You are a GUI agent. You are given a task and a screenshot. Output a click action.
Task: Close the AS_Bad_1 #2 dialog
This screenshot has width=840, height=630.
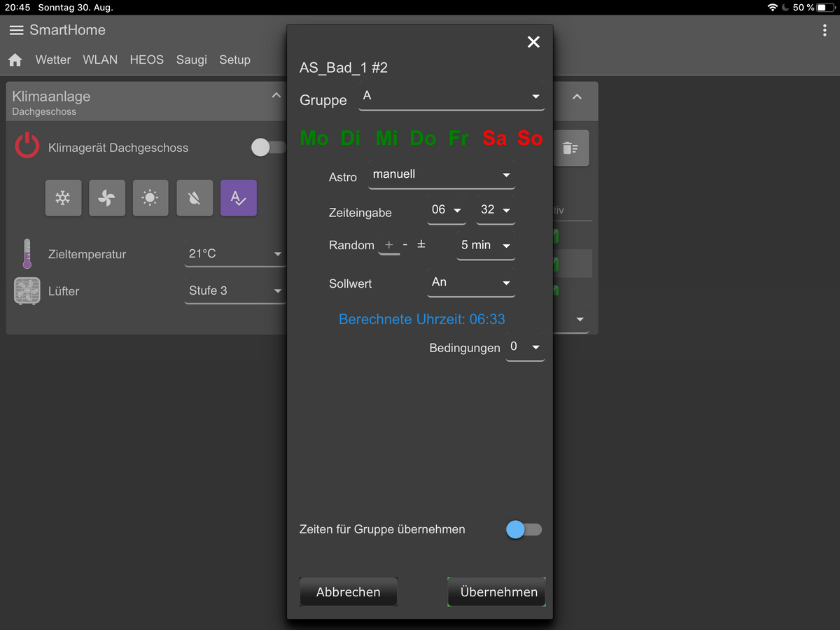533,42
